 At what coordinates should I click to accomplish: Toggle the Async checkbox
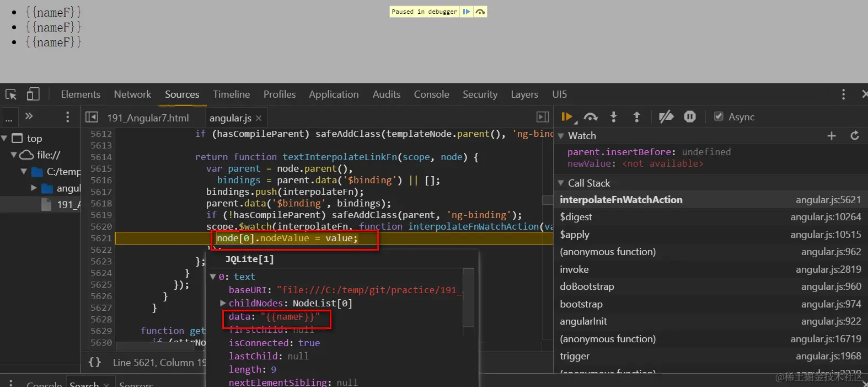pyautogui.click(x=719, y=116)
